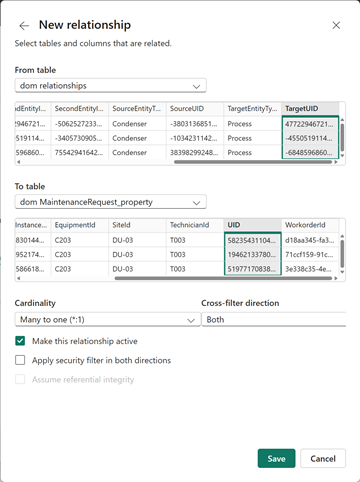
Task: Click the cell 75542941642... in SecondEntityI
Action: pos(80,153)
